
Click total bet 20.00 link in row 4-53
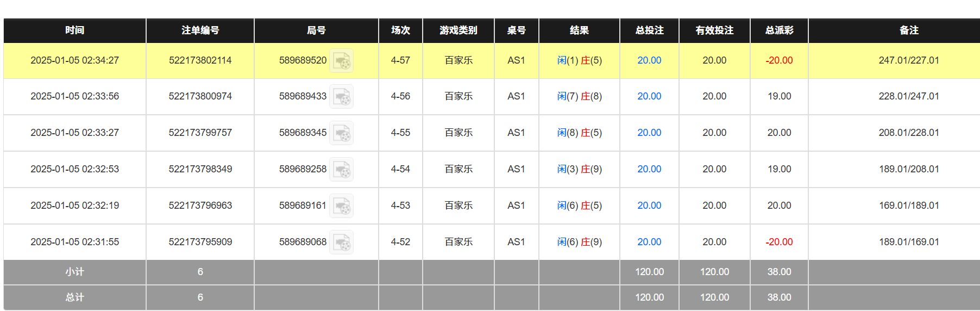pyautogui.click(x=649, y=206)
